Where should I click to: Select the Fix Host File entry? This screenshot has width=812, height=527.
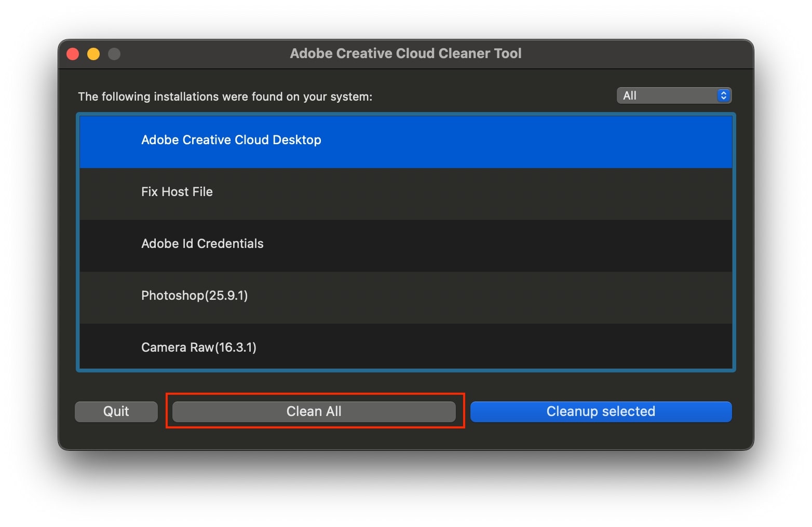tap(363, 192)
